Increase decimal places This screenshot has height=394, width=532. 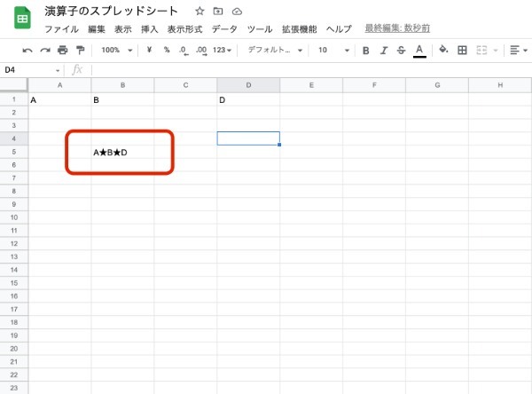point(201,51)
